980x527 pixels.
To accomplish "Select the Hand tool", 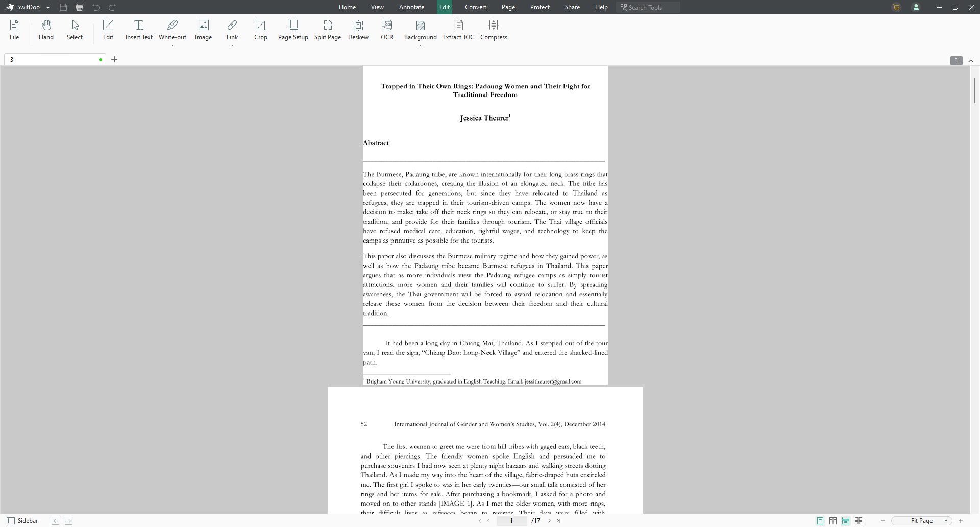I will [x=46, y=30].
